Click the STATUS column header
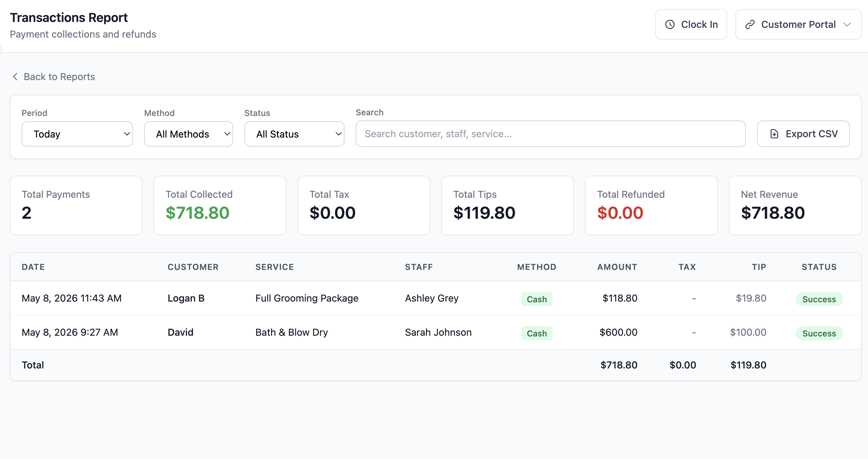This screenshot has width=868, height=459. tap(819, 267)
